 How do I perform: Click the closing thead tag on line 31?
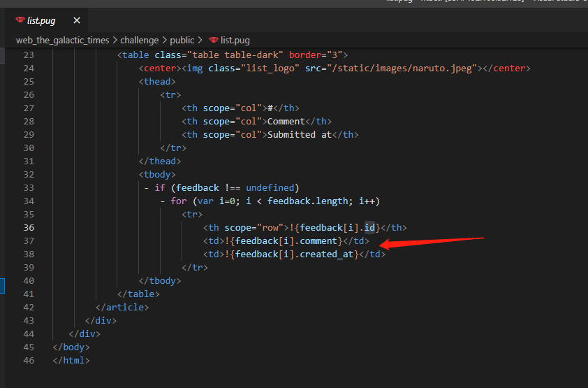point(160,161)
